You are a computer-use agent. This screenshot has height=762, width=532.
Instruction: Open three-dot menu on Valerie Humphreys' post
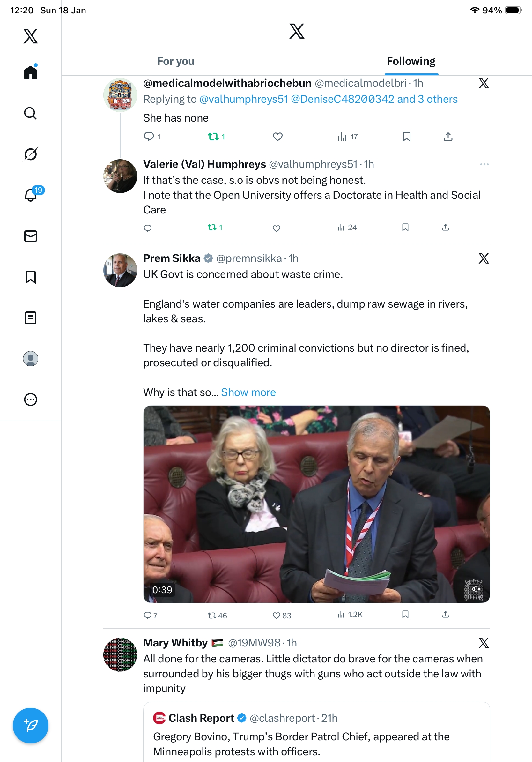pyautogui.click(x=484, y=164)
